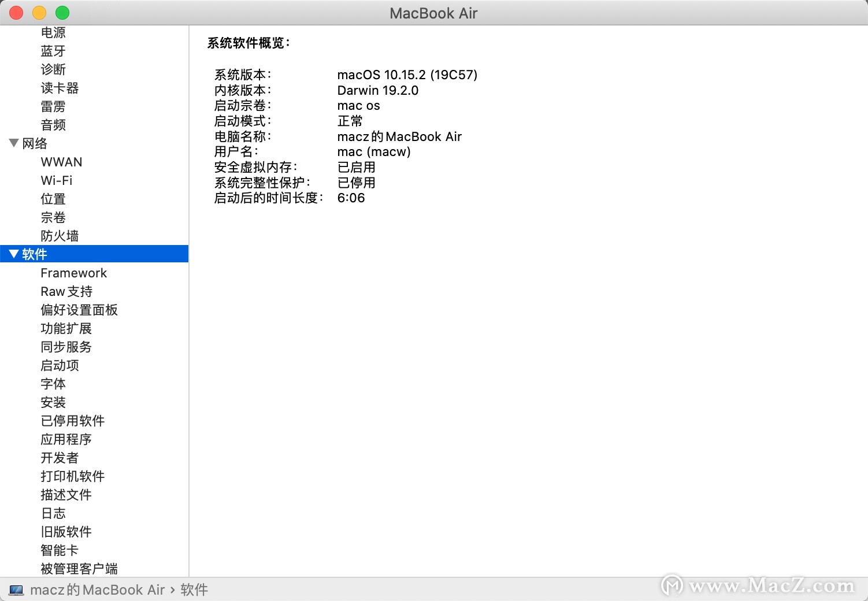Image resolution: width=868 pixels, height=601 pixels.
Task: Open 偏好设置面板 entry
Action: click(x=79, y=310)
